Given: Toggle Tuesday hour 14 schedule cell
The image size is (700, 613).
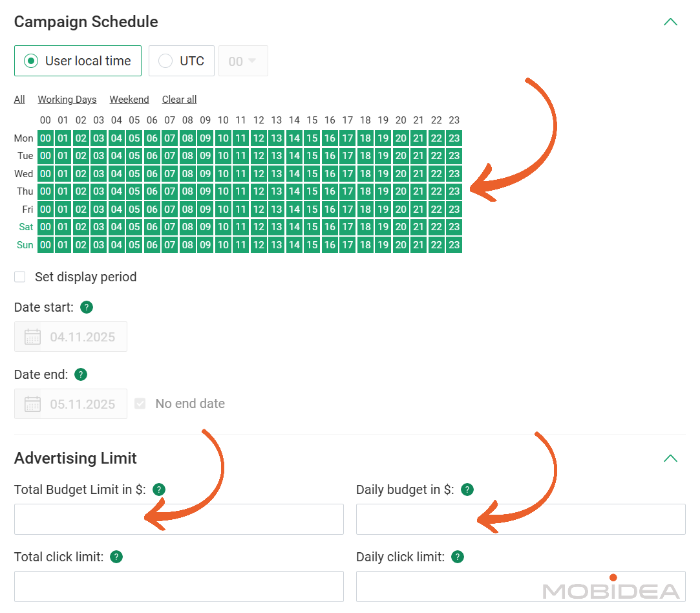Looking at the screenshot, I should tap(294, 156).
